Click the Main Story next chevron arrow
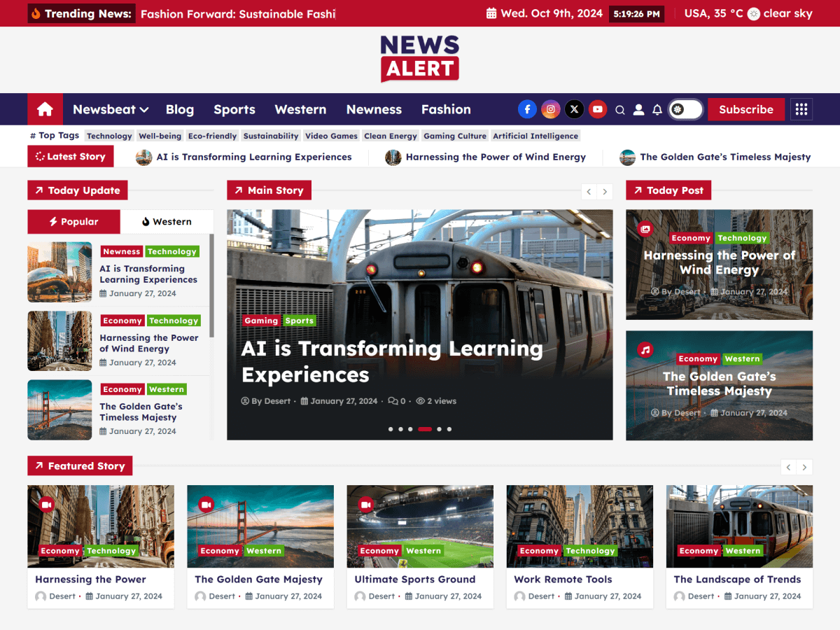Image resolution: width=840 pixels, height=630 pixels. click(605, 191)
